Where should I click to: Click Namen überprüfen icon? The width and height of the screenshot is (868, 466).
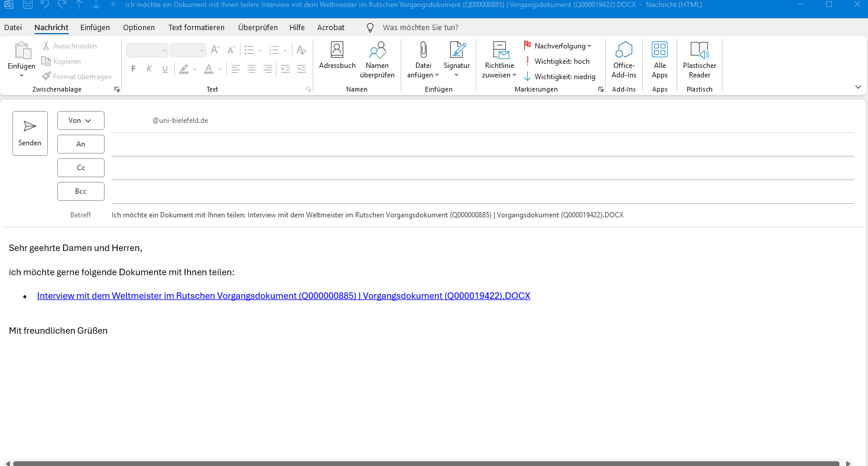click(377, 51)
